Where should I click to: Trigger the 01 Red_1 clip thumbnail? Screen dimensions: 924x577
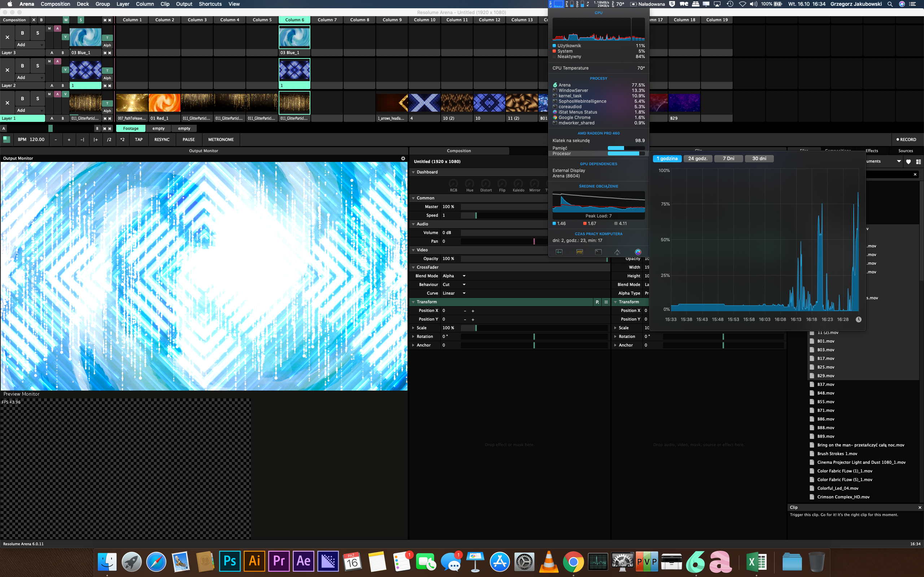(164, 103)
